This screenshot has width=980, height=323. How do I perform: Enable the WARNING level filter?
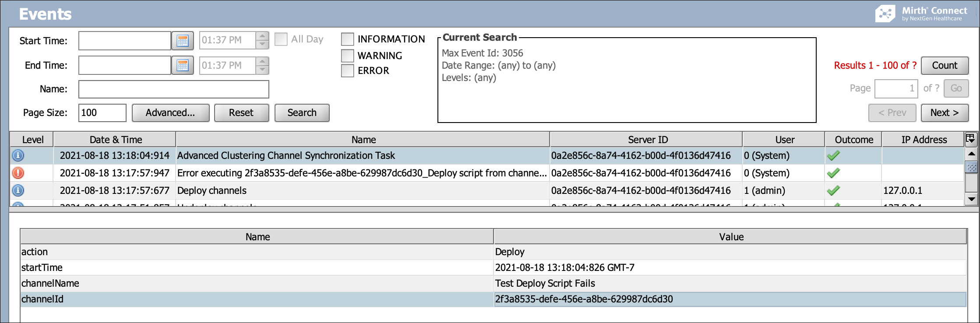[348, 56]
